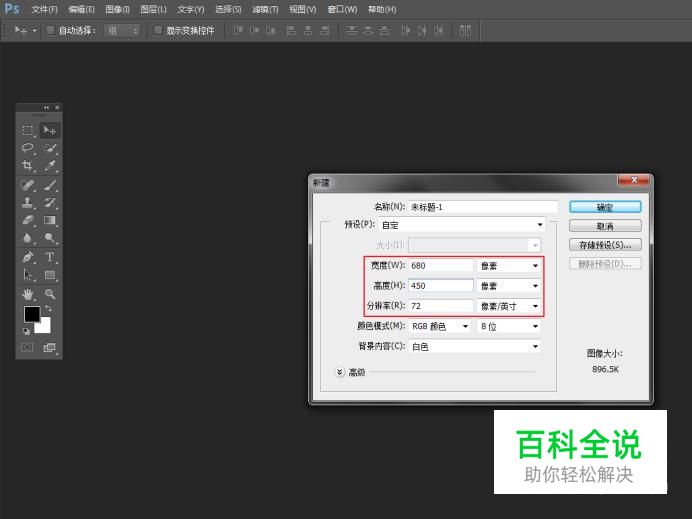Open the 分辨率 unit dropdown 像素/英寸

510,306
